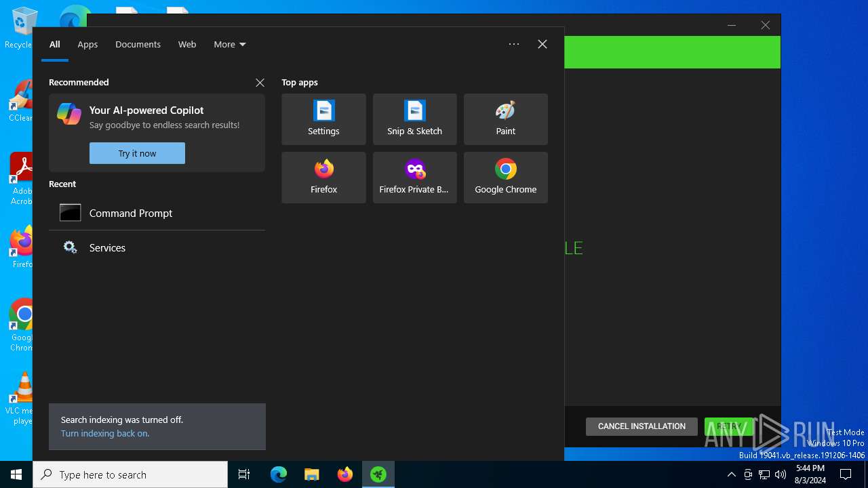This screenshot has width=868, height=488.
Task: Open the search panel options ellipsis
Action: pyautogui.click(x=514, y=44)
